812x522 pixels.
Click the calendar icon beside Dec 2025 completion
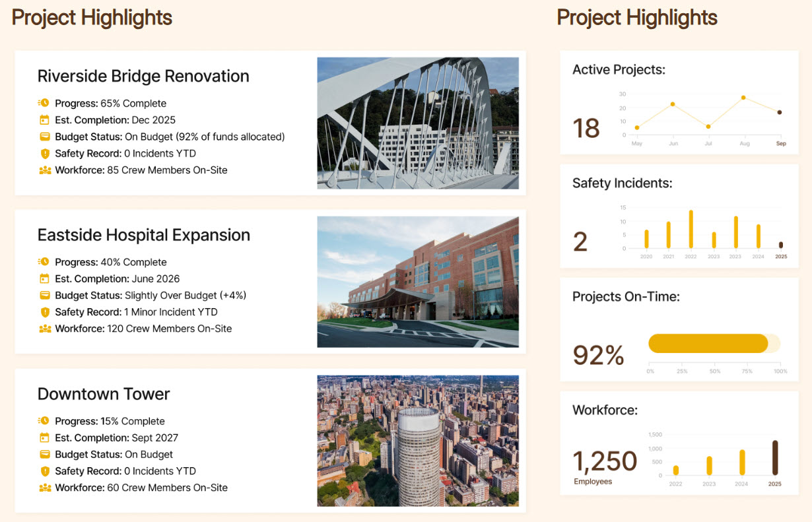(x=44, y=120)
